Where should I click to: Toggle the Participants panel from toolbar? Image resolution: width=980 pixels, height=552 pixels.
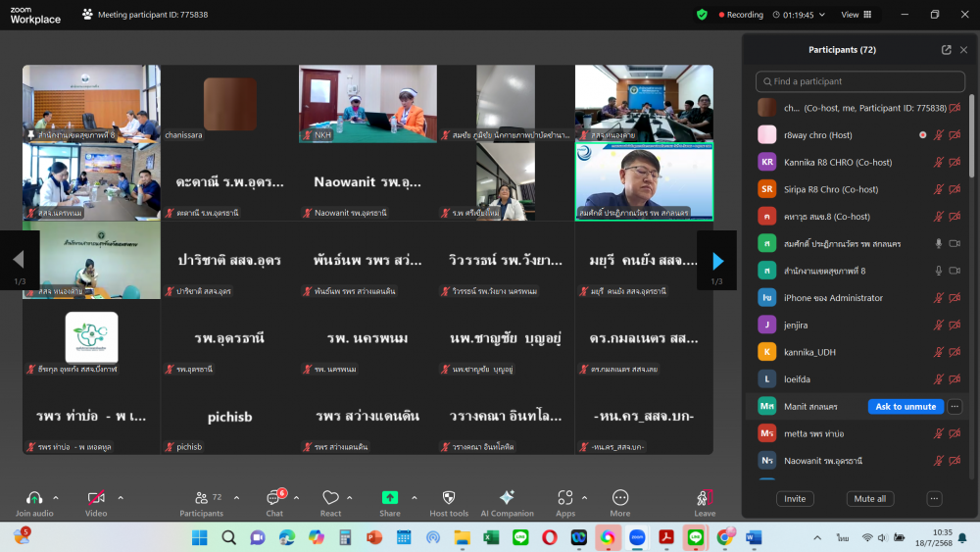(x=201, y=498)
